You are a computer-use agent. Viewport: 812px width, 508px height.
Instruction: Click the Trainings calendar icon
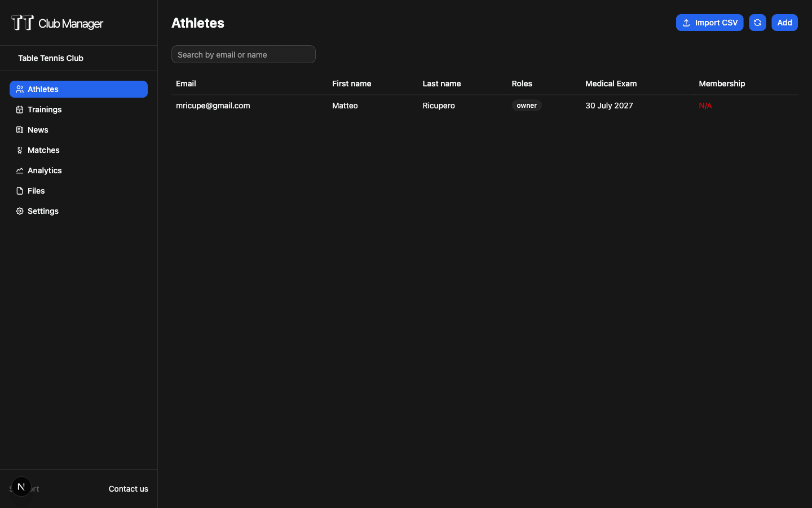coord(20,110)
